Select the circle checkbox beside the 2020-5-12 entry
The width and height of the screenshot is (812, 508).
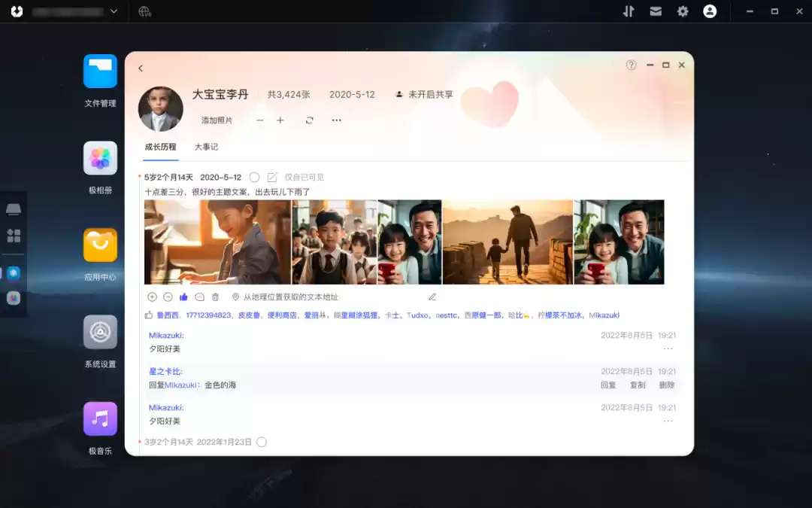[x=255, y=177]
